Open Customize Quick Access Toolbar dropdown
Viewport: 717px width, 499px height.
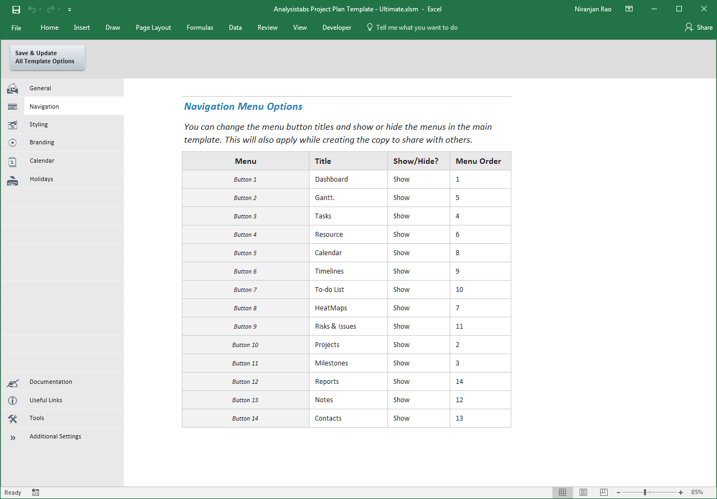coord(70,10)
